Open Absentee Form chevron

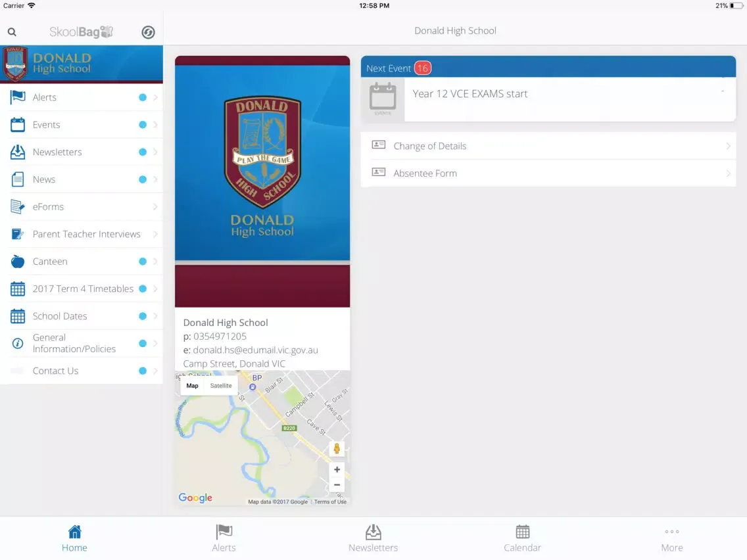coord(728,174)
